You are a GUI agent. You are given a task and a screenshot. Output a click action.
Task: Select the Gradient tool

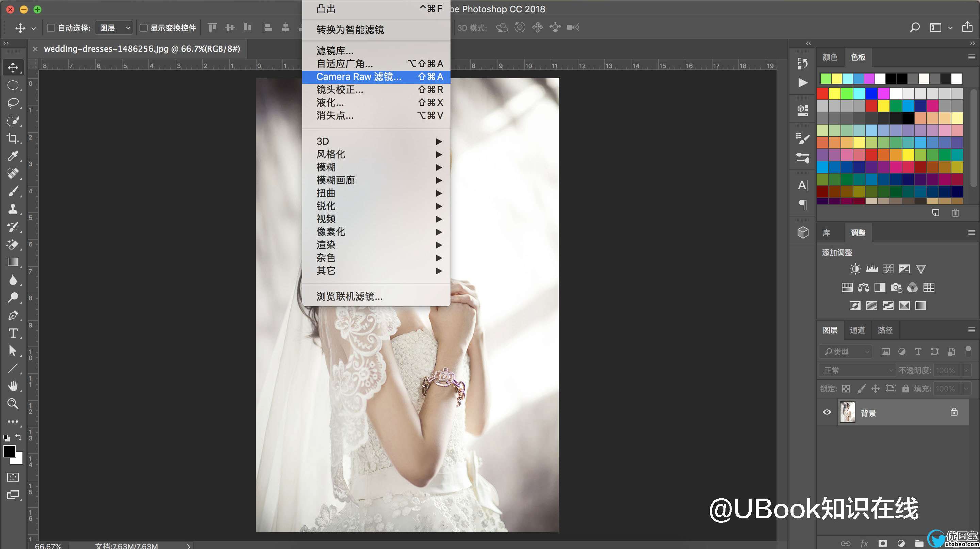coord(13,262)
